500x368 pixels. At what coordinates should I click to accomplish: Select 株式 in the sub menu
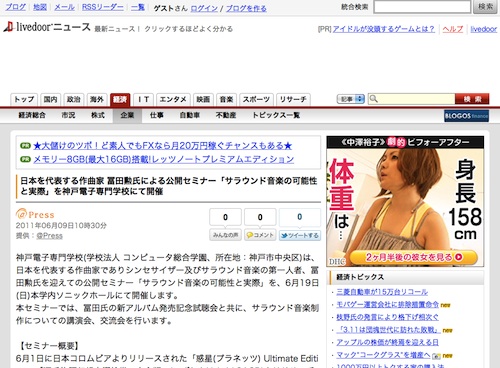pyautogui.click(x=98, y=115)
